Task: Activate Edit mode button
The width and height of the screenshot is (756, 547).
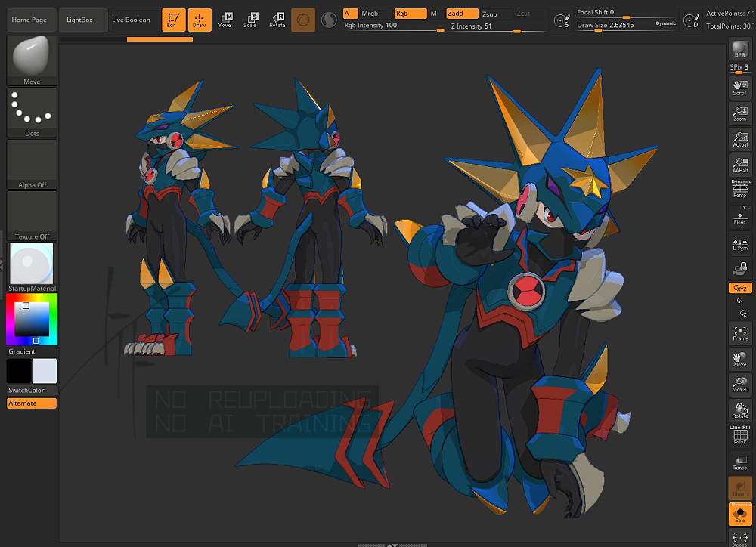Action: pos(174,20)
